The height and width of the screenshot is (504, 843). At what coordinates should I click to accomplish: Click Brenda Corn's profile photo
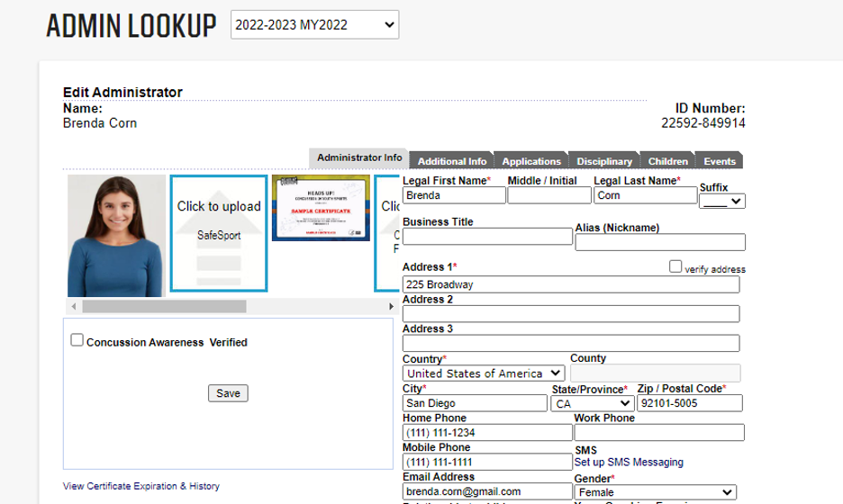(x=116, y=236)
